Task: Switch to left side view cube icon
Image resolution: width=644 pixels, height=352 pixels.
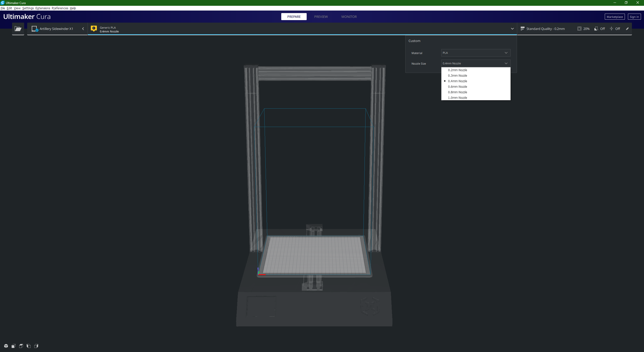Action: 29,346
